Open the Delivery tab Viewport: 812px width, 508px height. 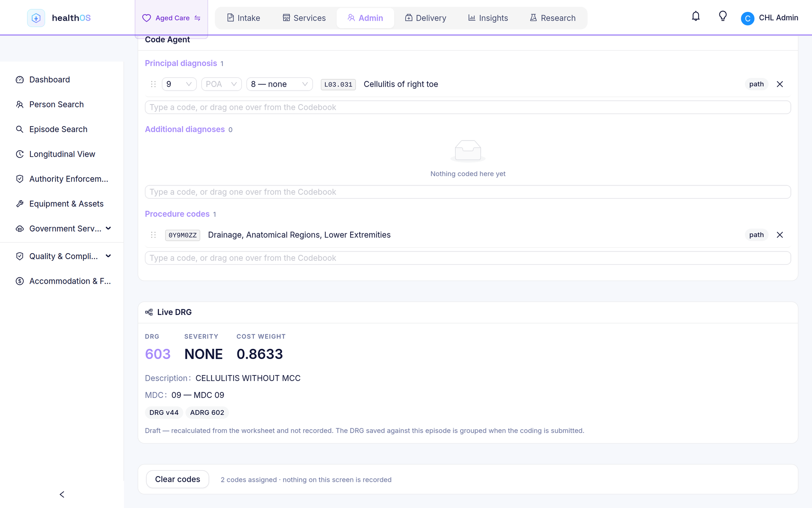[425, 18]
